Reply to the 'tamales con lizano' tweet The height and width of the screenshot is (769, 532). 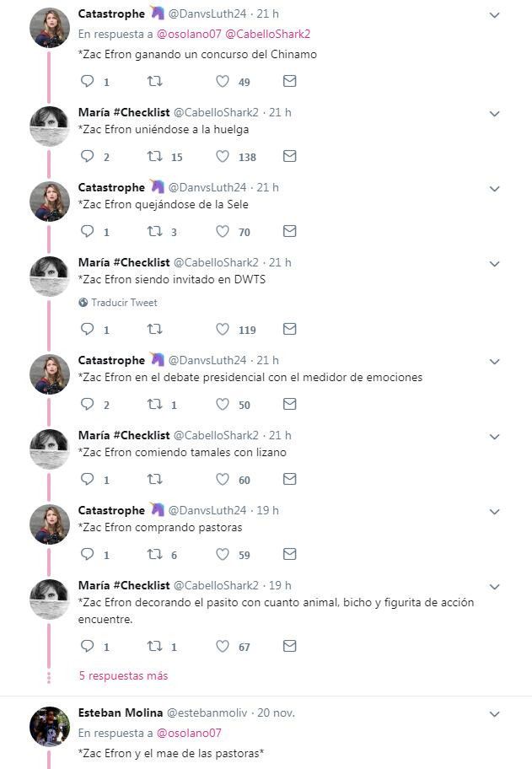pos(87,480)
